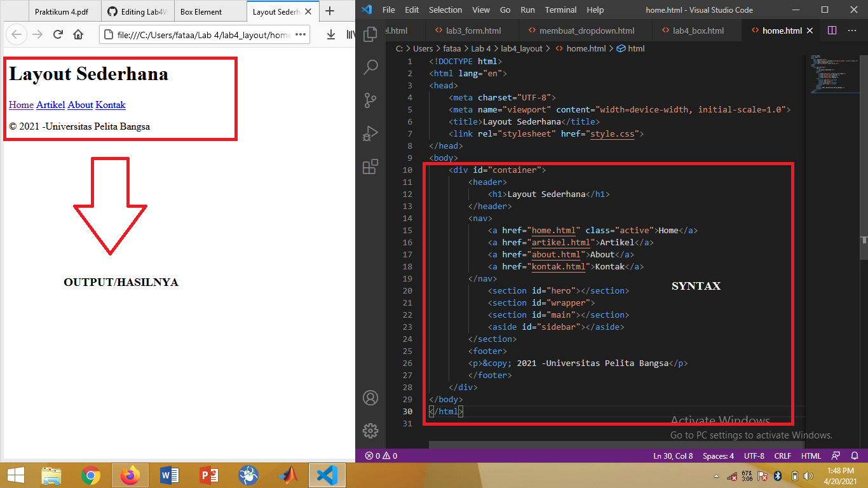Open the Extensions view in VS Code
The width and height of the screenshot is (868, 488).
[x=370, y=166]
